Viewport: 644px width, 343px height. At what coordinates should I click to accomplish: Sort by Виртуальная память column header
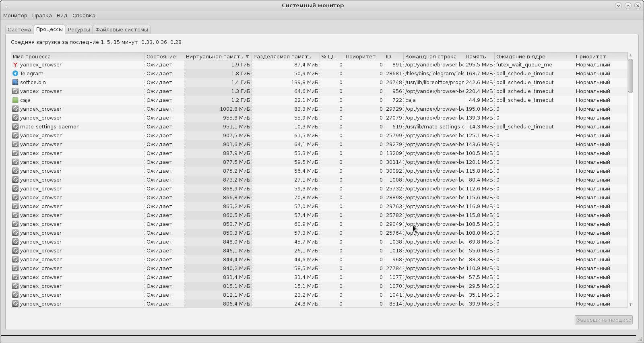[x=218, y=57]
